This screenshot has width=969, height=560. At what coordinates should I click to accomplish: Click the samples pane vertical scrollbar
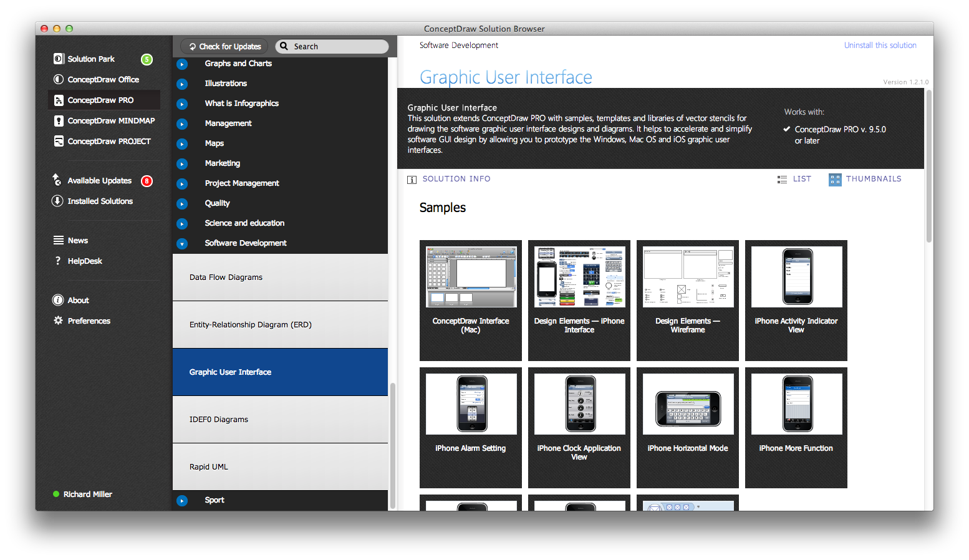(x=929, y=166)
